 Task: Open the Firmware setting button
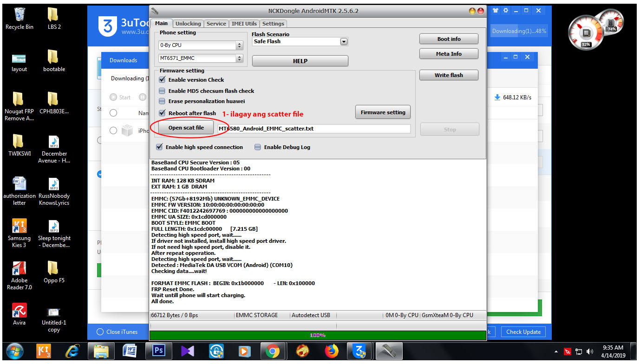[383, 112]
